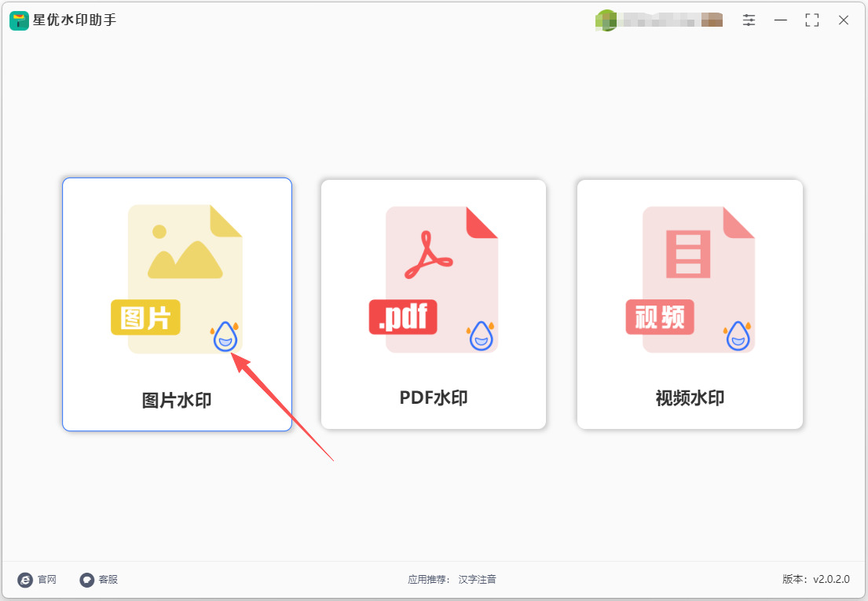
Task: Open the 官网 website icon
Action: click(x=25, y=580)
